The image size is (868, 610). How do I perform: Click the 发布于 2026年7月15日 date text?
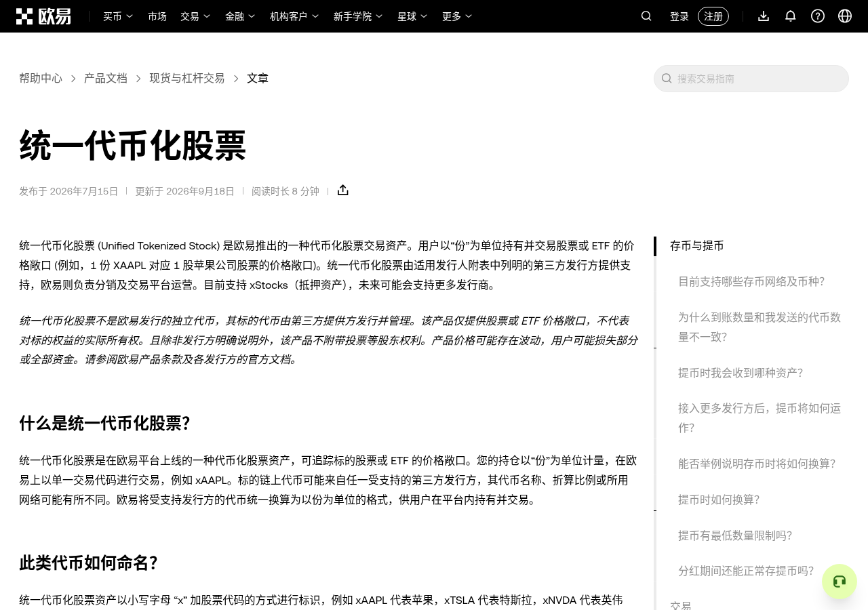coord(68,191)
